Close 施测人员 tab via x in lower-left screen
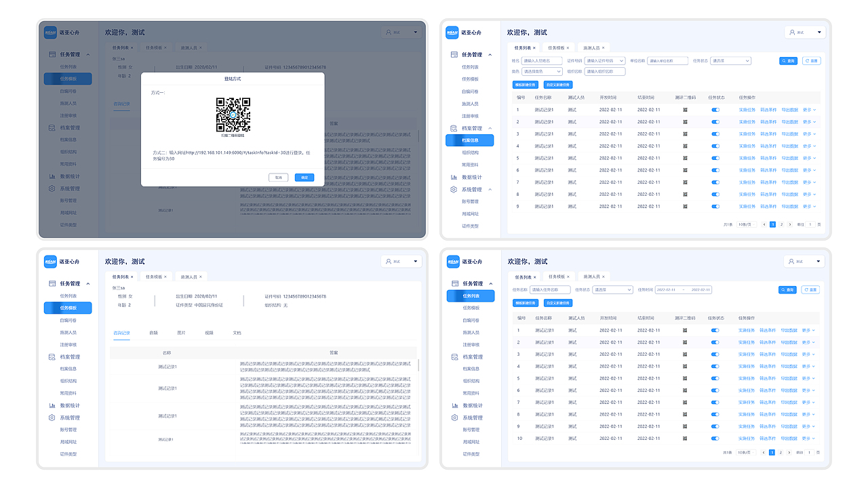The height and width of the screenshot is (488, 868). (201, 277)
